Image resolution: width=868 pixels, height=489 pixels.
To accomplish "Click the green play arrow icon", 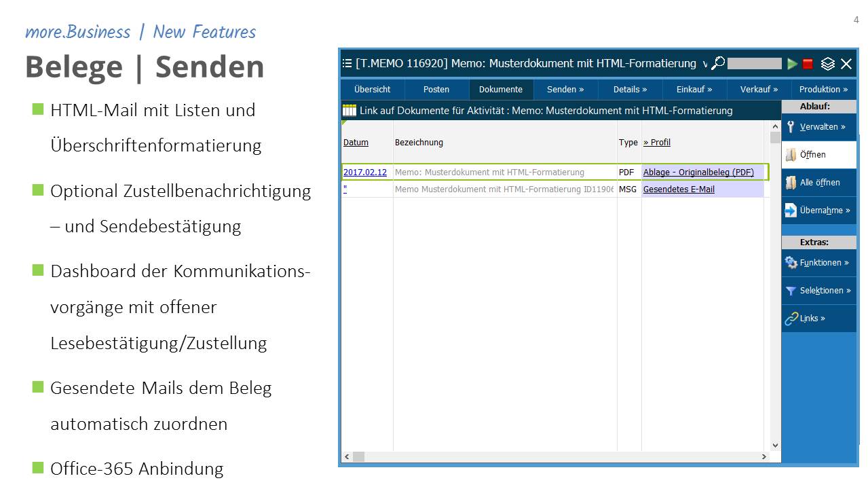I will click(792, 64).
